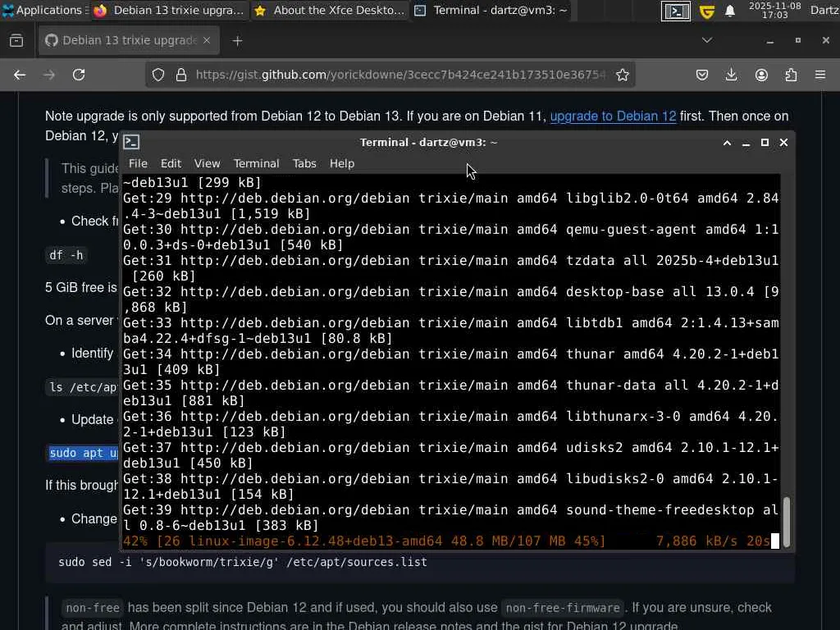Screen dimensions: 840x630
Task: Open the Firefox downloads panel
Action: [731, 75]
